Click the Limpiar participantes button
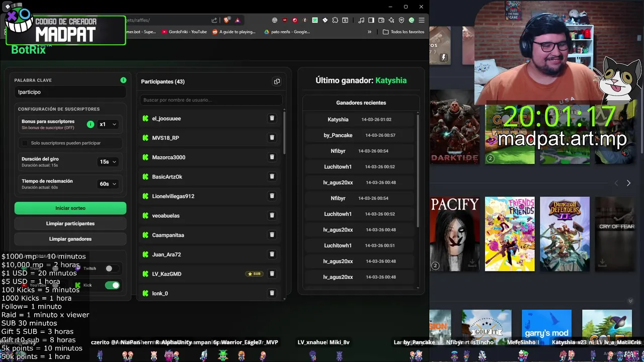Screen dimensions: 644x362 click(70, 223)
